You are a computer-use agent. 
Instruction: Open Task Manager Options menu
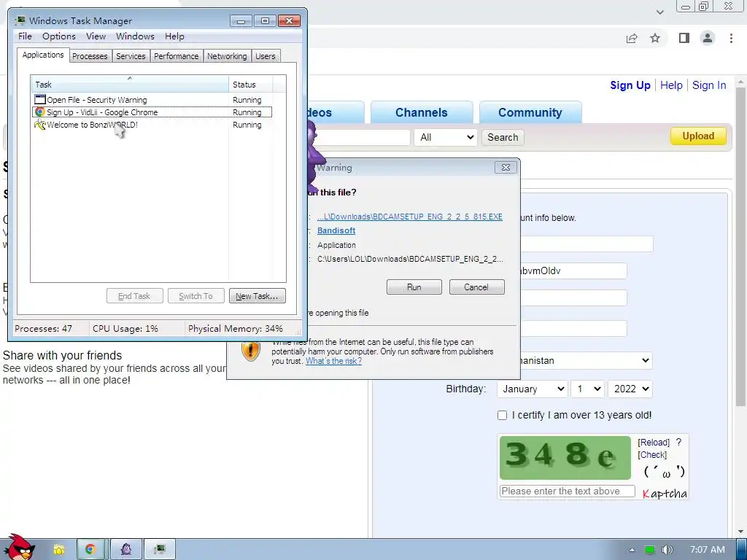click(59, 36)
